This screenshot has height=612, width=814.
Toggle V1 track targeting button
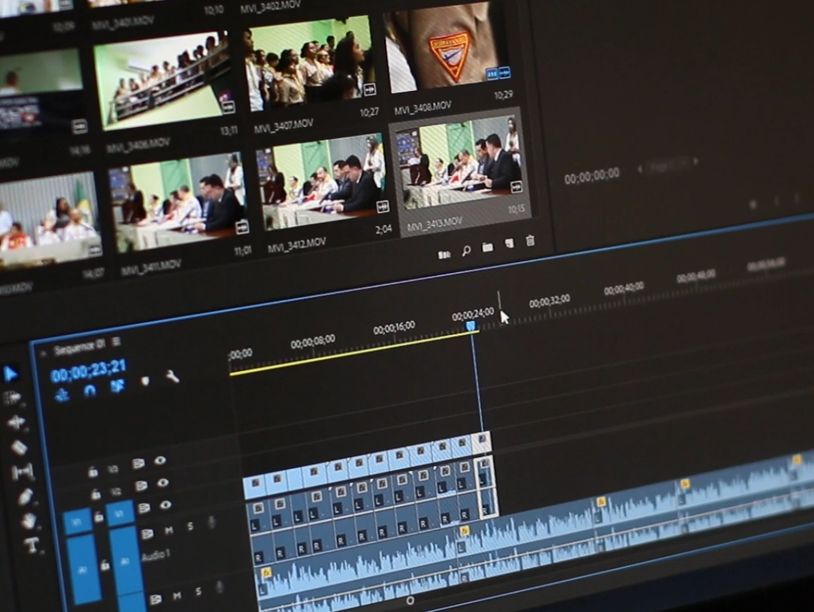pyautogui.click(x=120, y=514)
